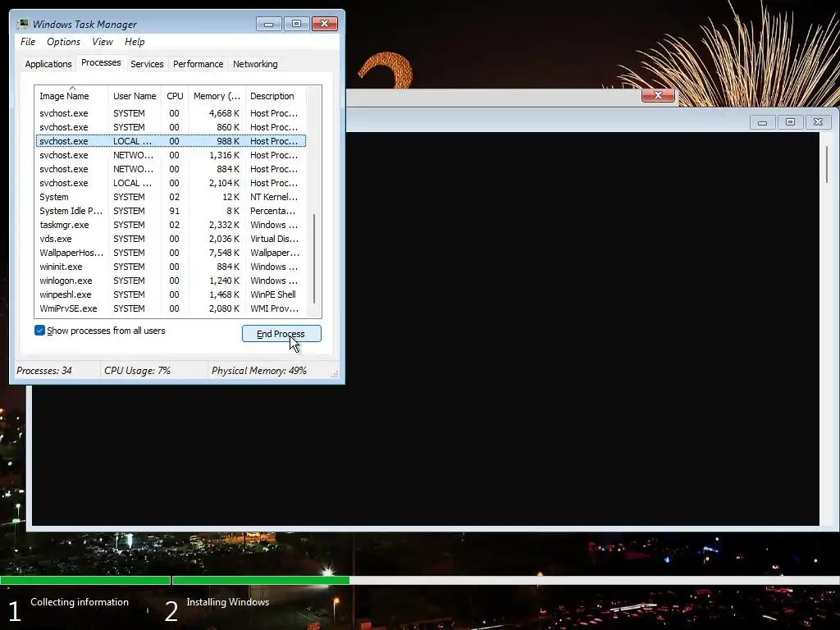Select the System process row

click(x=171, y=197)
